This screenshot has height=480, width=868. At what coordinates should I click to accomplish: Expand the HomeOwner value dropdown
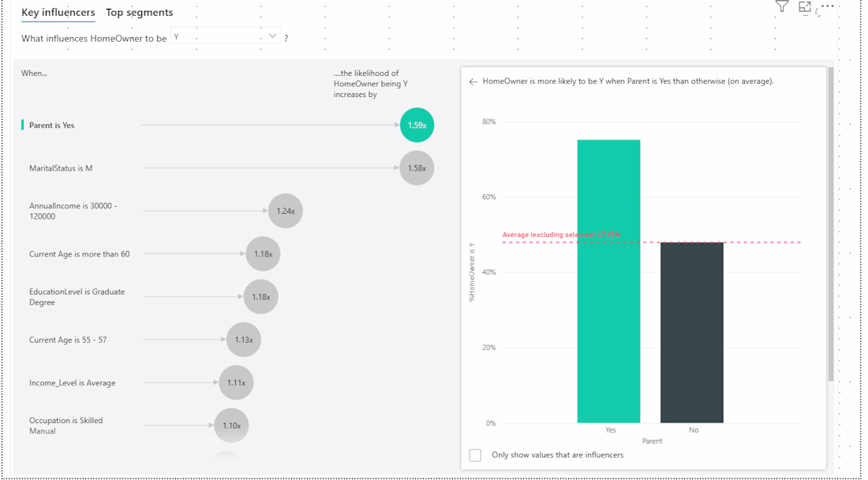226,36
